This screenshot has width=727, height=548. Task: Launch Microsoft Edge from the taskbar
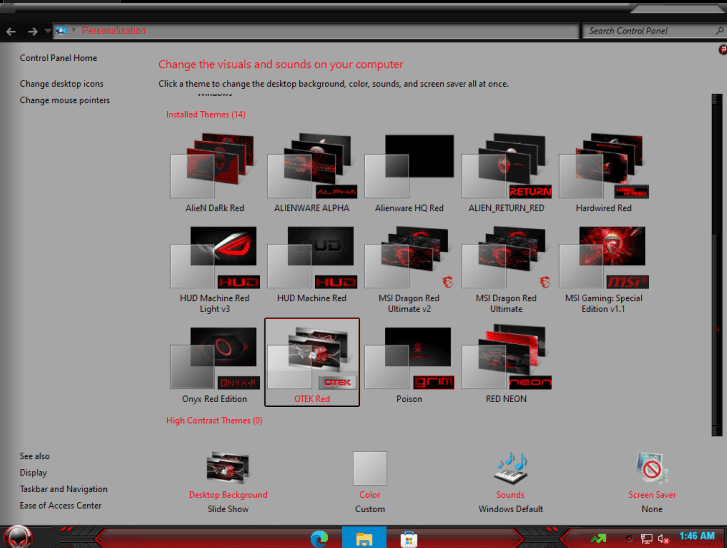tap(319, 539)
